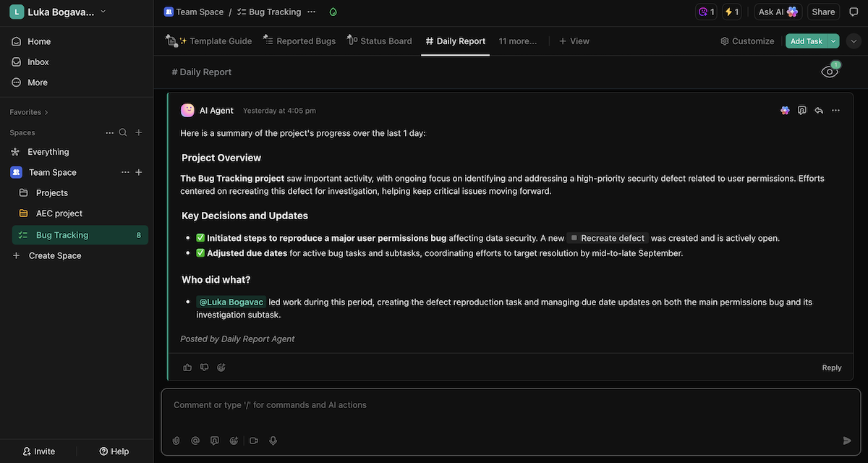Open the Share dialog
This screenshot has height=463, width=868.
click(823, 12)
